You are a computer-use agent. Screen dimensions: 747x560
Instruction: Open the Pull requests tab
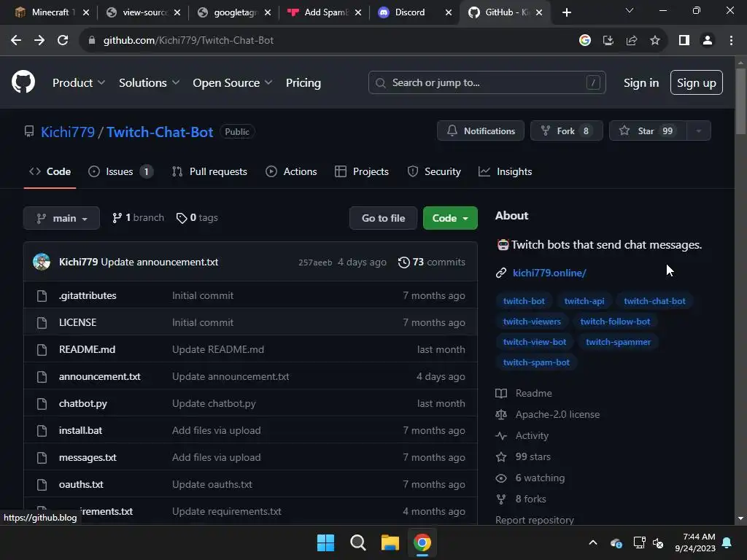tap(209, 171)
